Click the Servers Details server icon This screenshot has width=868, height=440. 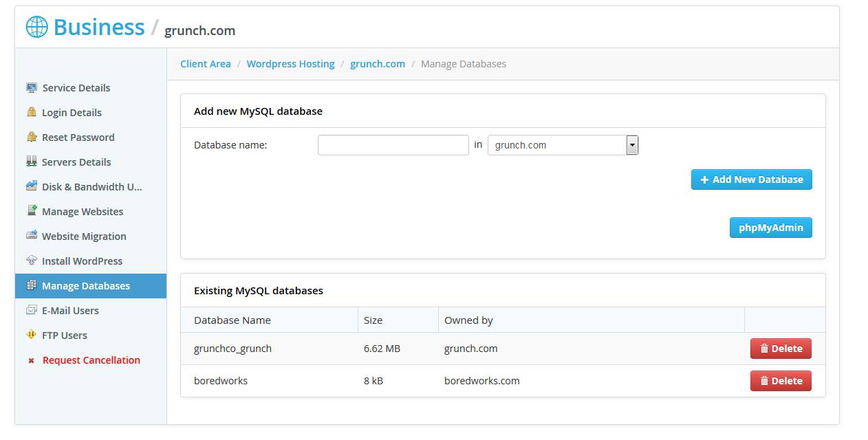(32, 162)
